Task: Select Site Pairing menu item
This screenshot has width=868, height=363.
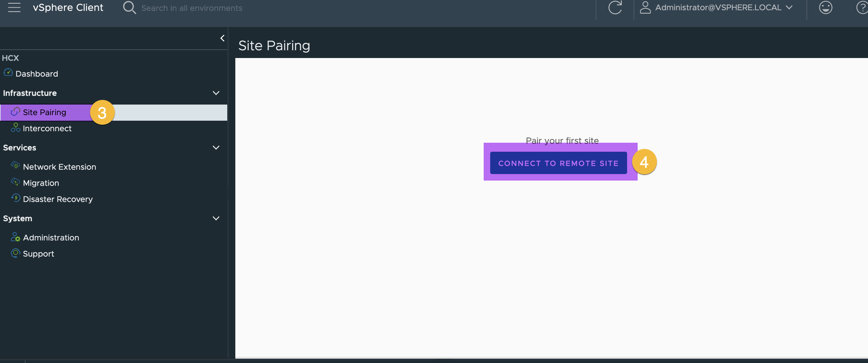Action: pos(114,112)
